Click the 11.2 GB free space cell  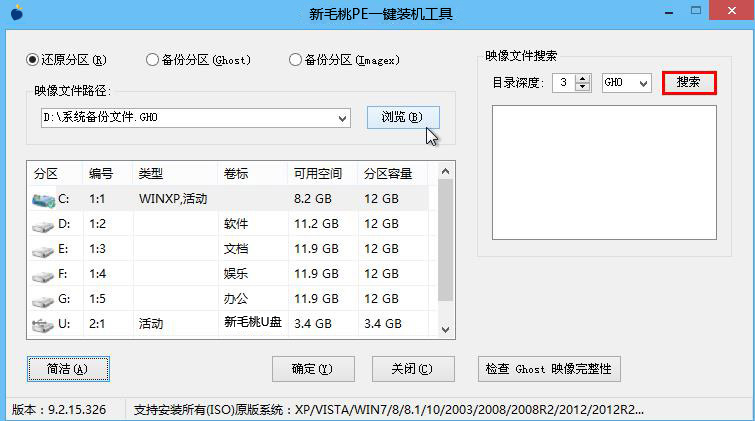pyautogui.click(x=316, y=224)
